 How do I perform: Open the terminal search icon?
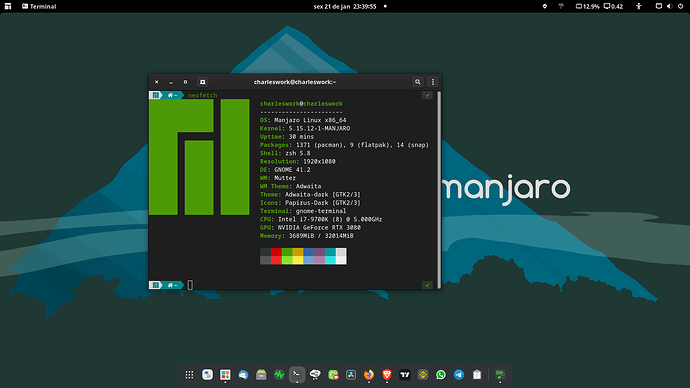418,82
